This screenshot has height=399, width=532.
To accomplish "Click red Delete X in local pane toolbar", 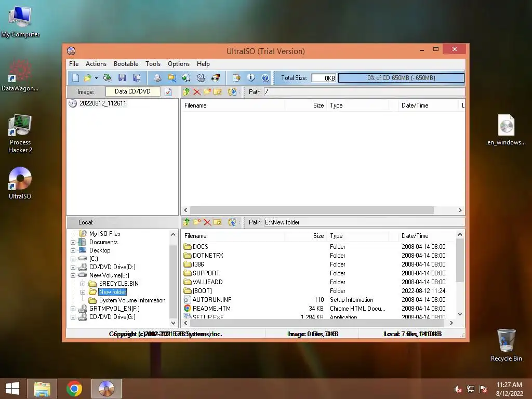I will click(207, 222).
